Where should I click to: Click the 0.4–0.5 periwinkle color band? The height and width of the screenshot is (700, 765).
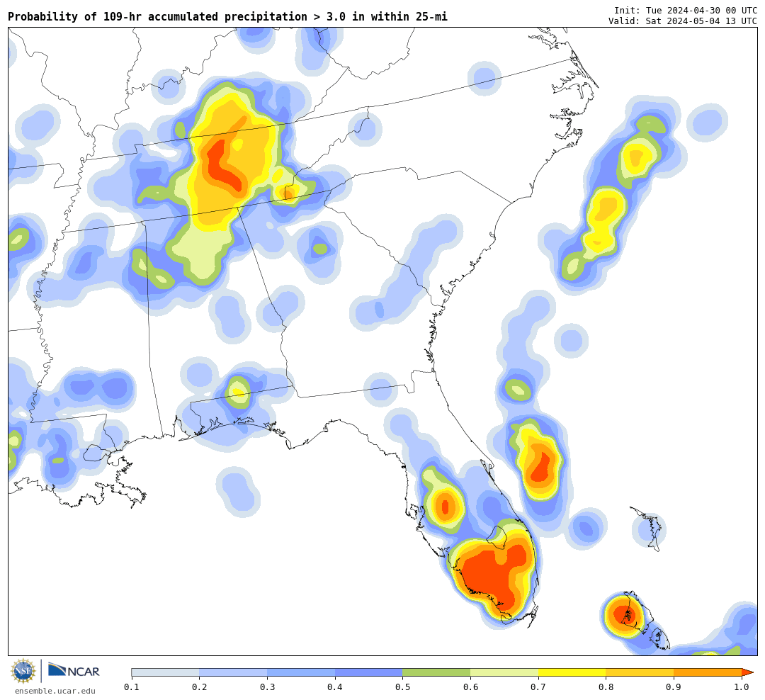369,672
